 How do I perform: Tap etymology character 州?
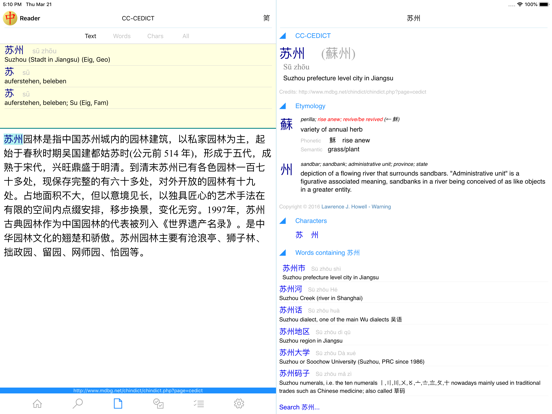[287, 170]
